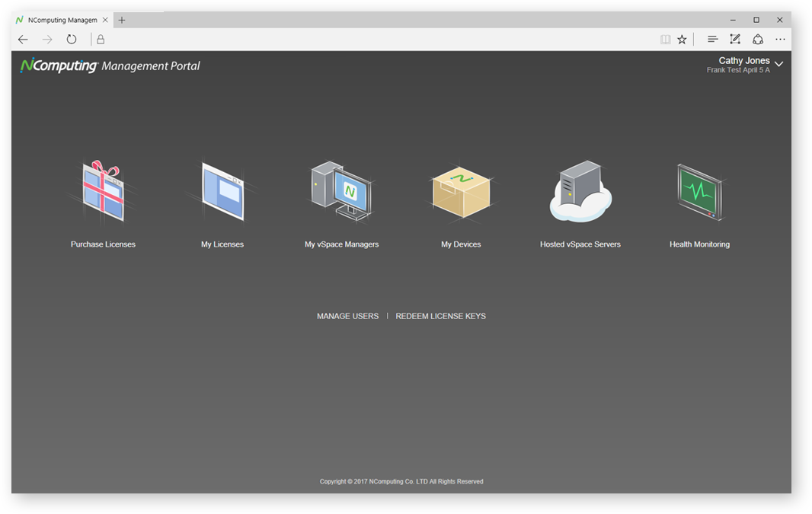Click the MANAGE USERS link

click(x=347, y=316)
